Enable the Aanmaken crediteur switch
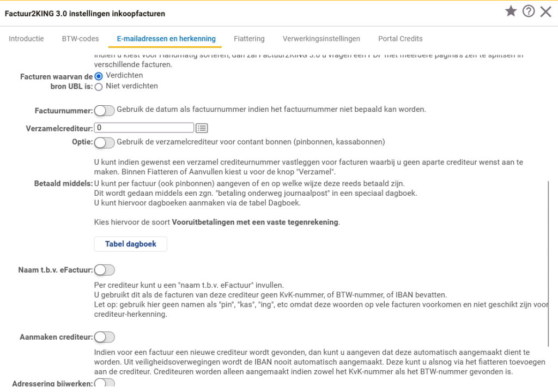 pos(104,337)
